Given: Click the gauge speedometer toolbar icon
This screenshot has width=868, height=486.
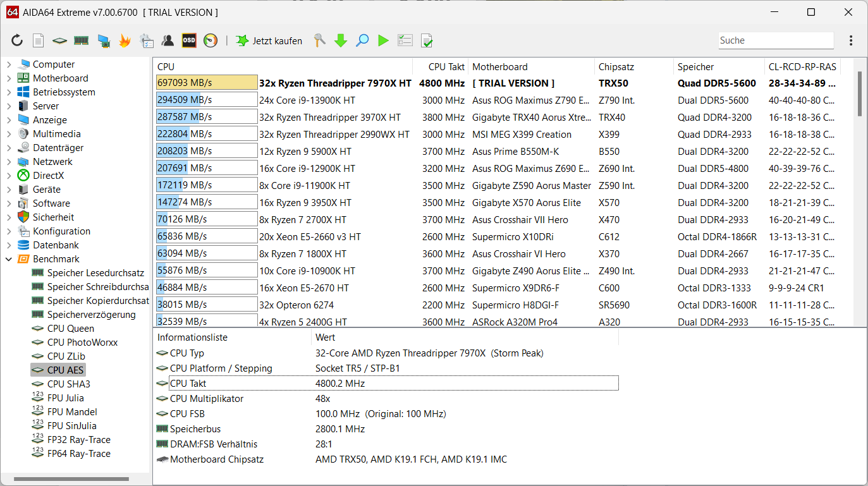Looking at the screenshot, I should pyautogui.click(x=211, y=40).
